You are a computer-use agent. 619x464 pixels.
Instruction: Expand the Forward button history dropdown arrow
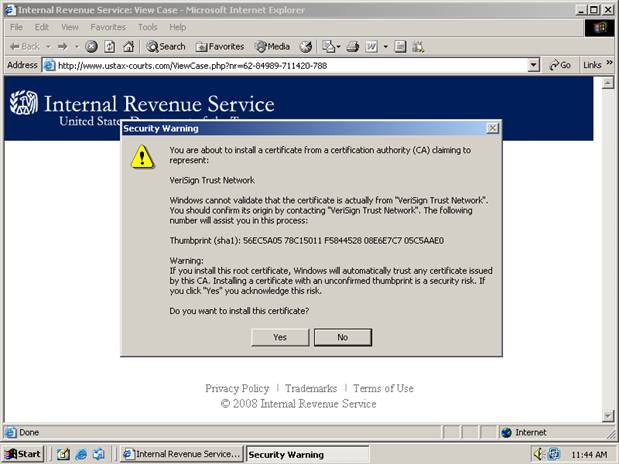[x=77, y=47]
